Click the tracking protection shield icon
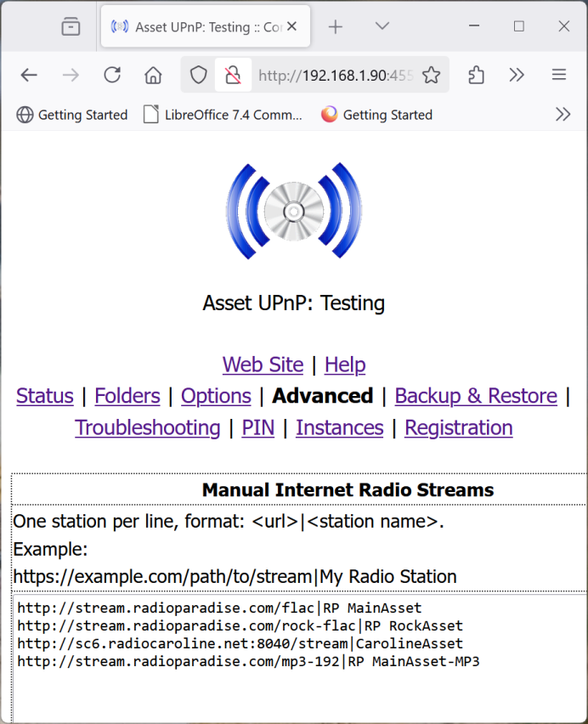Image resolution: width=588 pixels, height=724 pixels. pyautogui.click(x=198, y=76)
